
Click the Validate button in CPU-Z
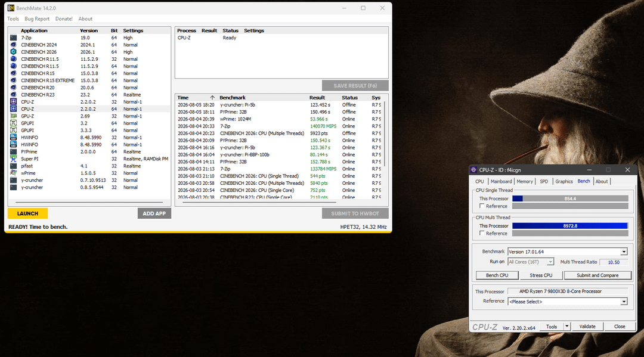587,327
